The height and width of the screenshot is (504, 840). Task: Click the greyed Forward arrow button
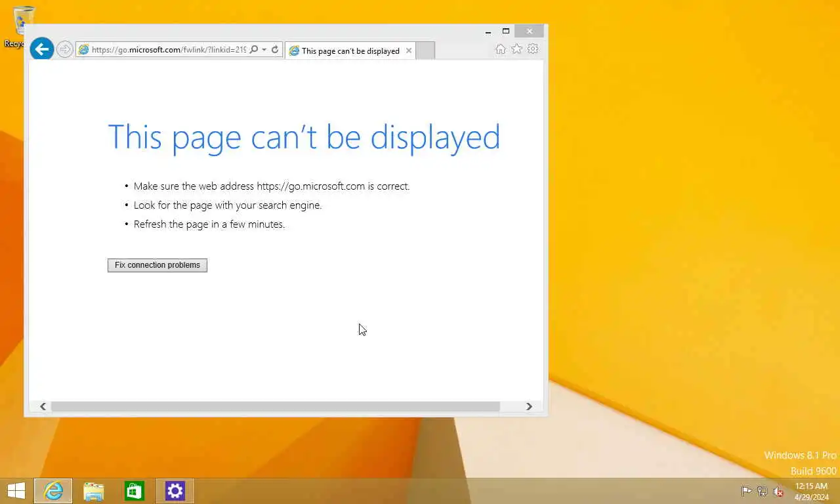pos(64,49)
